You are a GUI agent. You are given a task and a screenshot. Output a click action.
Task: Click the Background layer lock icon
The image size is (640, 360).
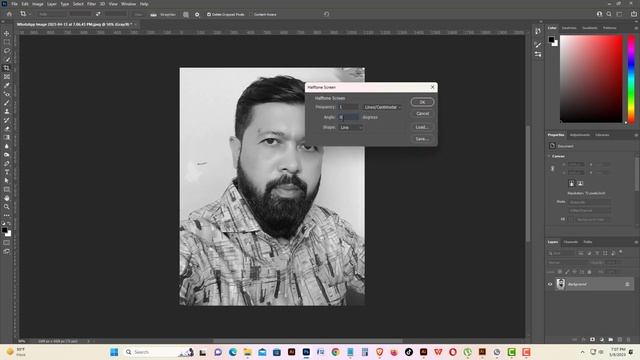pos(627,284)
